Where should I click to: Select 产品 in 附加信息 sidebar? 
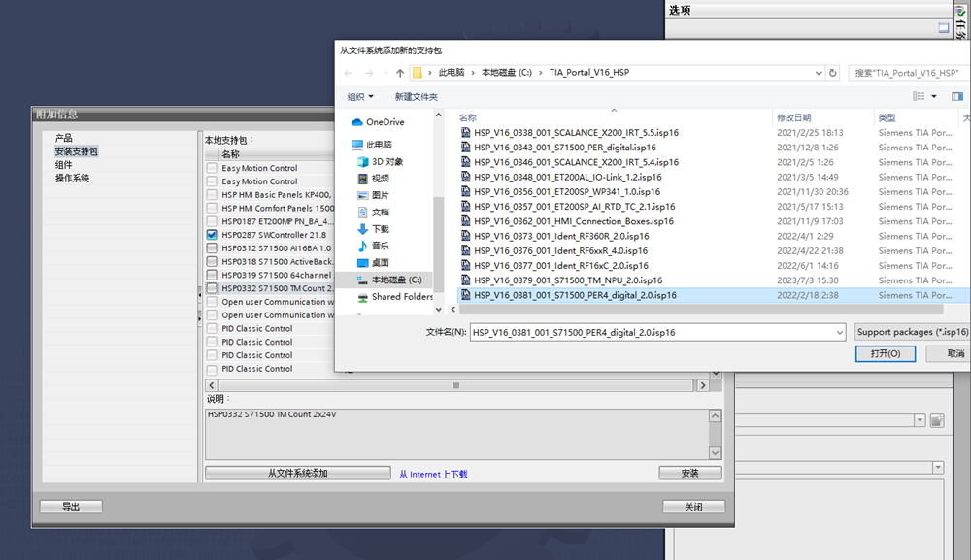64,138
